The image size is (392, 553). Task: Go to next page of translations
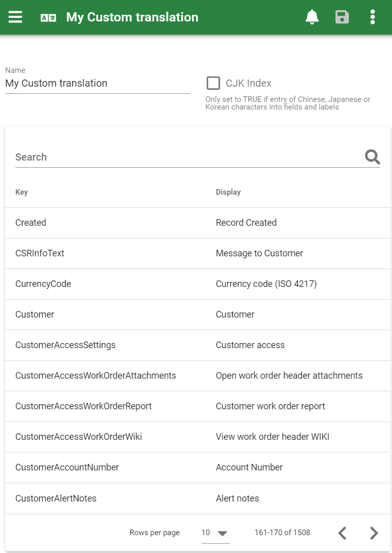click(x=374, y=533)
